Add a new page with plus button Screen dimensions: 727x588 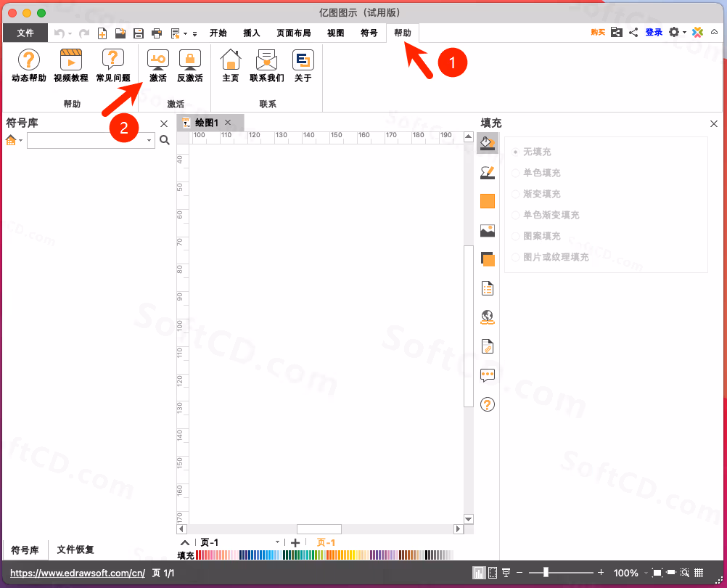coord(295,542)
